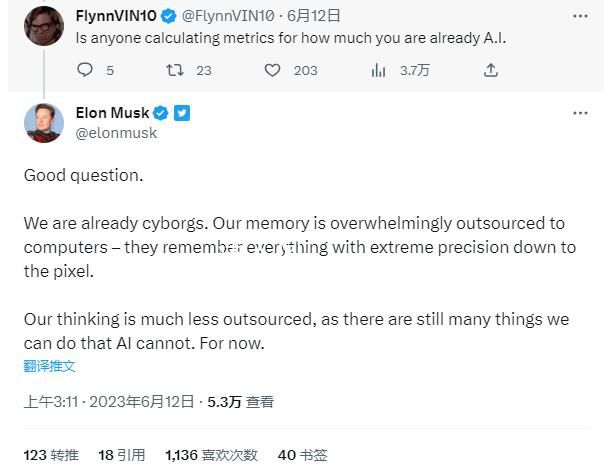608x474 pixels.
Task: Like FlynnVIN10's tweet with the heart icon
Action: pos(272,70)
